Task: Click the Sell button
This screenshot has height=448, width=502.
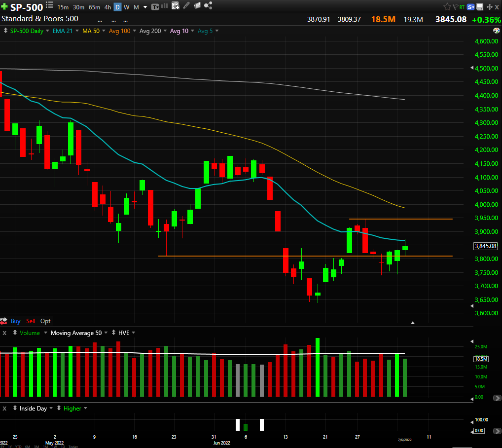Action: (31, 321)
